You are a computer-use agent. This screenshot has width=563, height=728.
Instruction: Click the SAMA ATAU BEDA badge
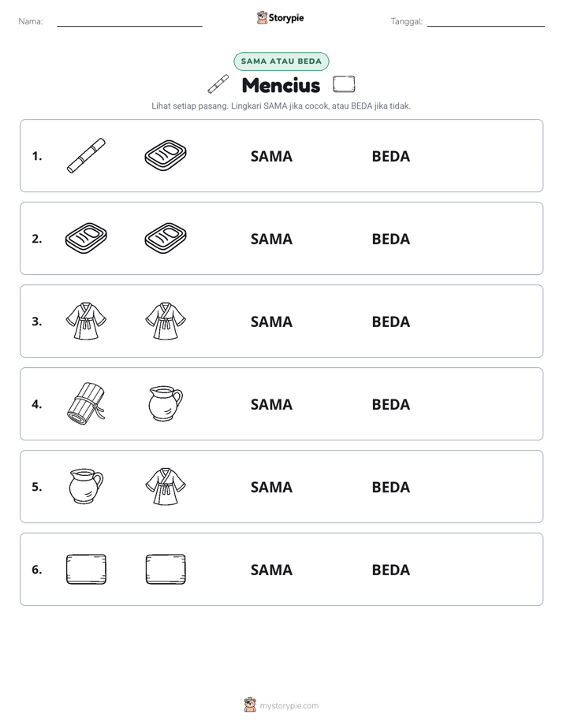pyautogui.click(x=281, y=61)
